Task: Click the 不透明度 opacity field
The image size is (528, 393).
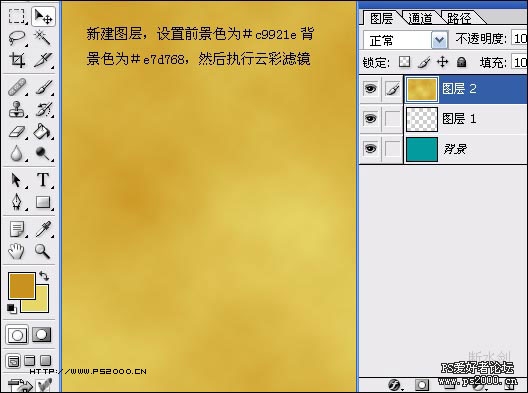Action: pyautogui.click(x=519, y=38)
